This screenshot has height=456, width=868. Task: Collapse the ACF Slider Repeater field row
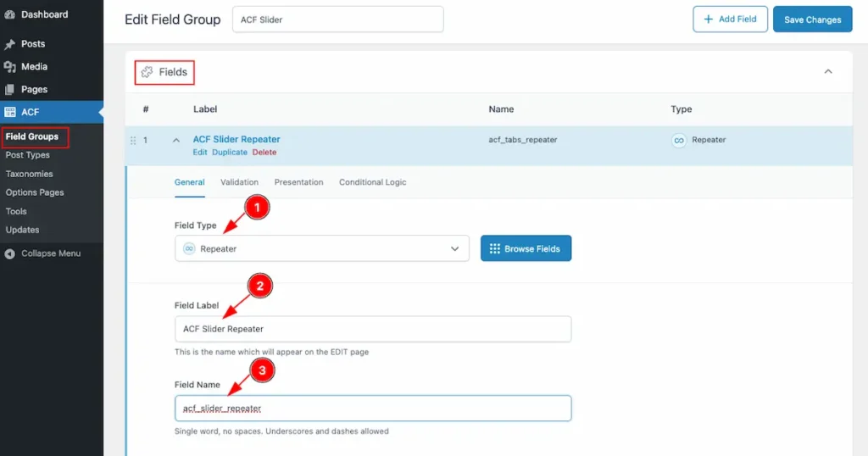pos(176,140)
